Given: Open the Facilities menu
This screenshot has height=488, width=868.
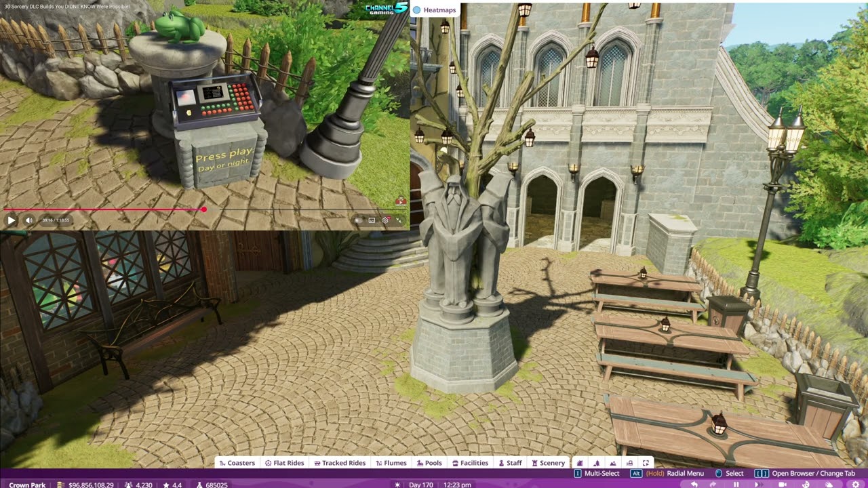Looking at the screenshot, I should pos(470,463).
